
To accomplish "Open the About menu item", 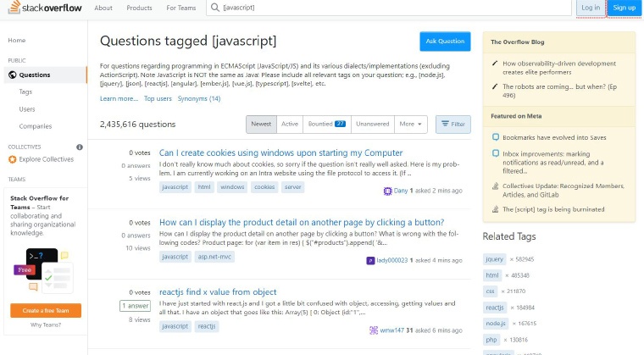I will 103,8.
